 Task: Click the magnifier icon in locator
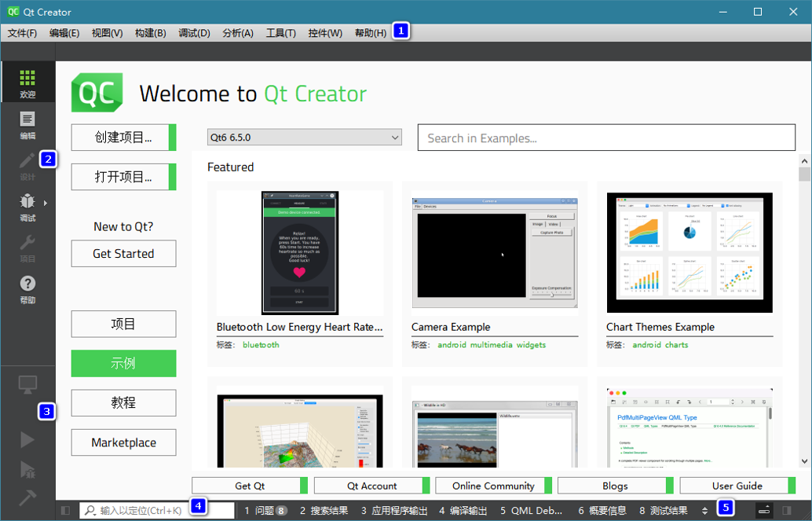click(x=90, y=511)
